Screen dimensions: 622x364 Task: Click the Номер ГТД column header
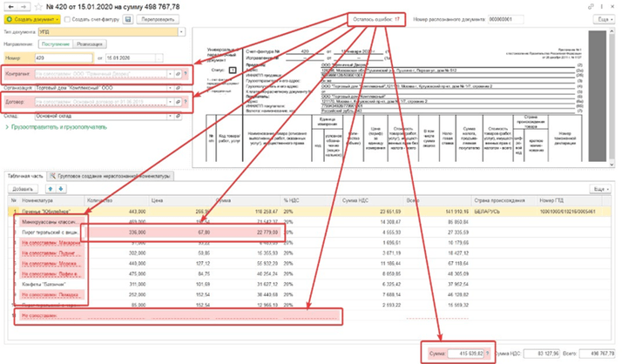[569, 200]
